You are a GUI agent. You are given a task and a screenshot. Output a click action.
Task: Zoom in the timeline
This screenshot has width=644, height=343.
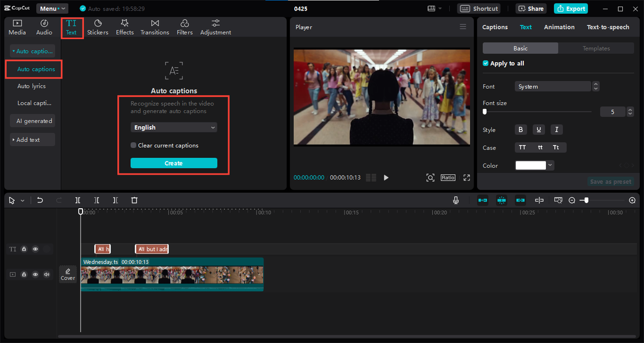pos(632,200)
